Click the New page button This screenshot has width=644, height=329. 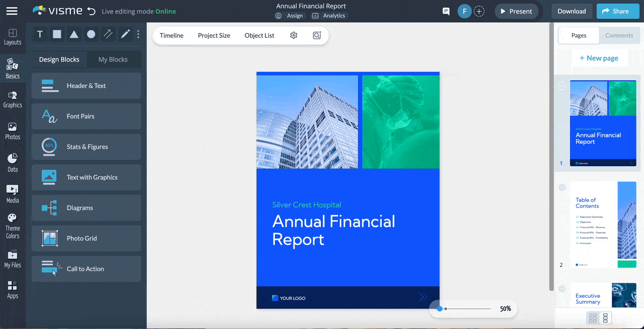600,57
